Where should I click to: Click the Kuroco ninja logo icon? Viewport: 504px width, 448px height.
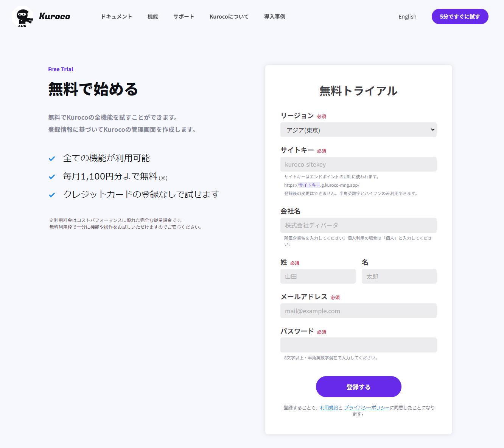pyautogui.click(x=22, y=17)
